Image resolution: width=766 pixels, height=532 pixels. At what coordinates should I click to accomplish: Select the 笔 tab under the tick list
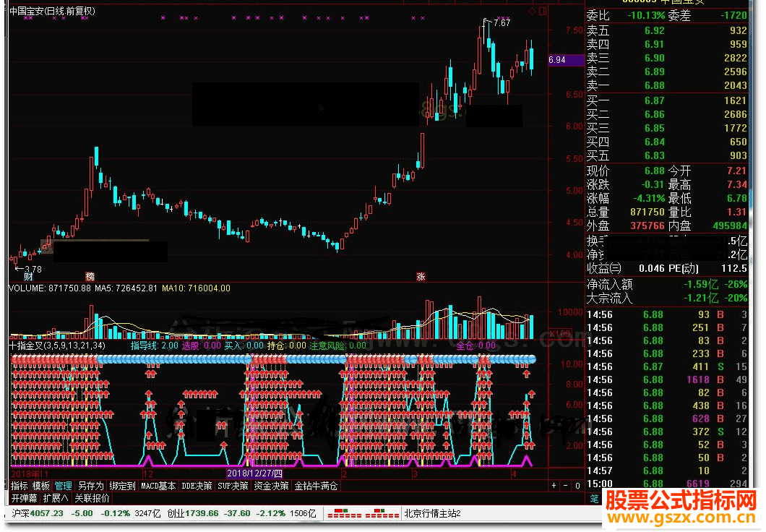(x=593, y=498)
